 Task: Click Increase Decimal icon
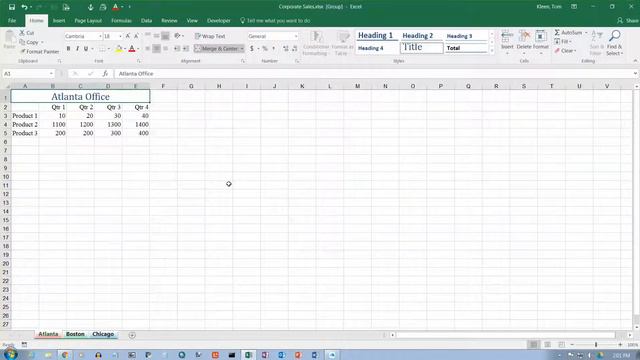click(x=285, y=49)
